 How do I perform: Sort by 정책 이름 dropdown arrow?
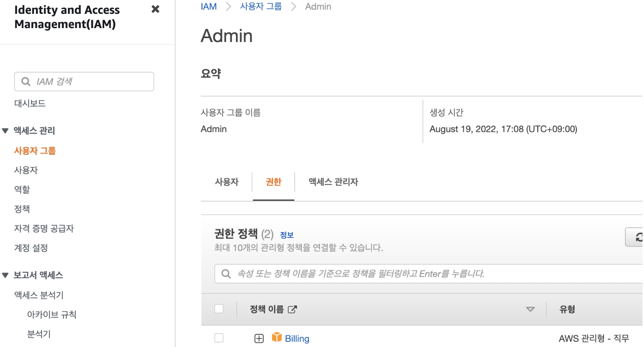click(x=530, y=309)
